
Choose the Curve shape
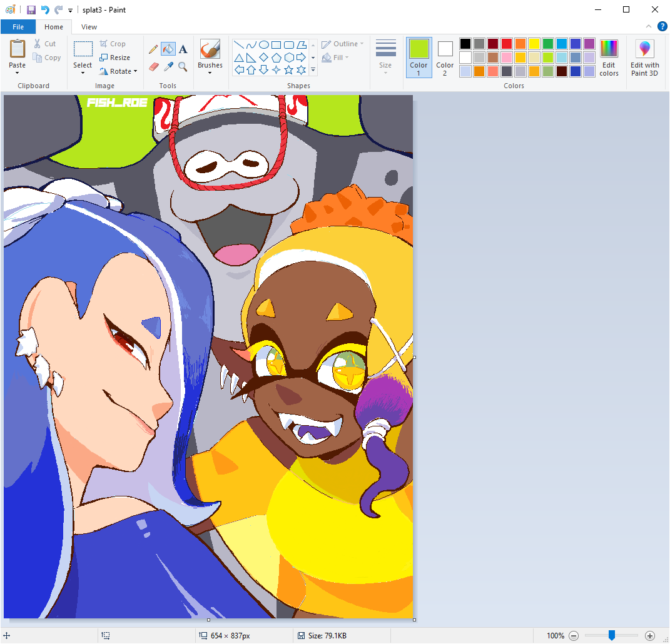pyautogui.click(x=251, y=45)
